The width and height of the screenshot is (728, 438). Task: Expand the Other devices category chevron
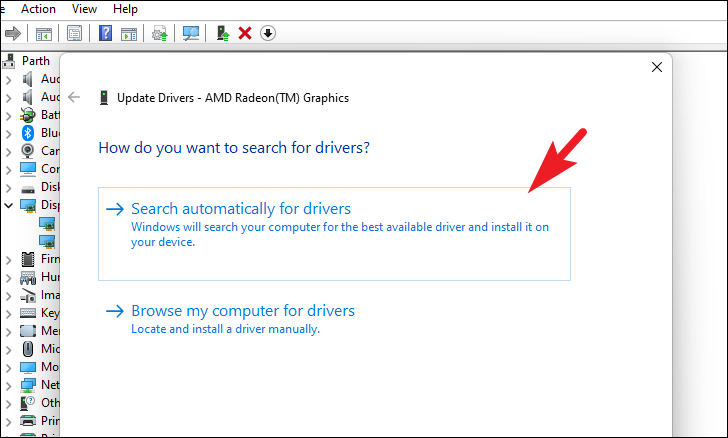(8, 404)
